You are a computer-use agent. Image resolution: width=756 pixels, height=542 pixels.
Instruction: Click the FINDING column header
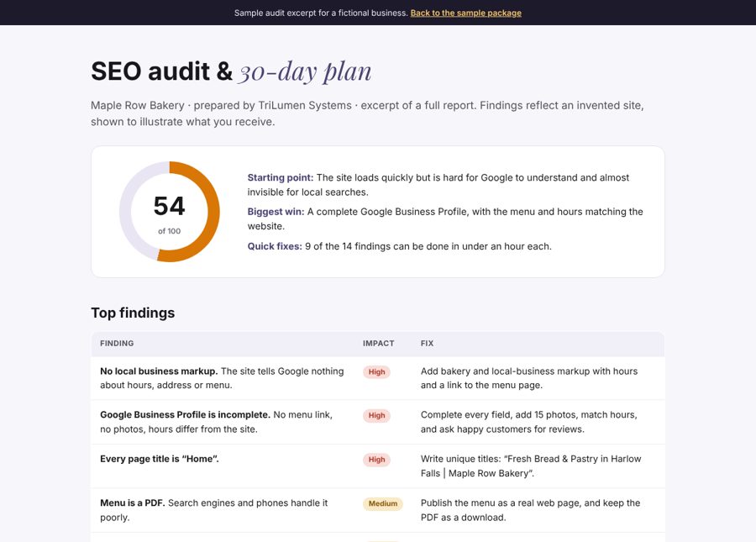coord(117,344)
